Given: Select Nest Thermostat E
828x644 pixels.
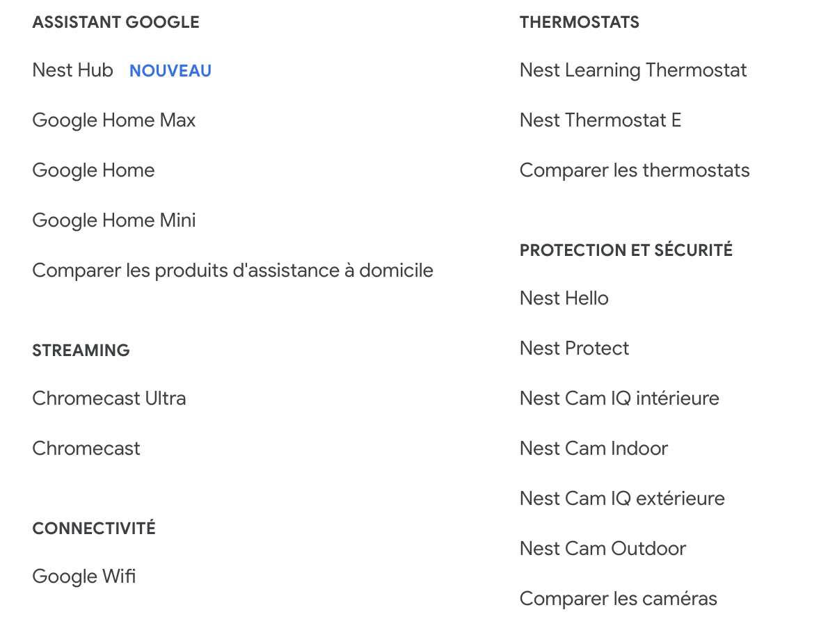Looking at the screenshot, I should click(600, 120).
